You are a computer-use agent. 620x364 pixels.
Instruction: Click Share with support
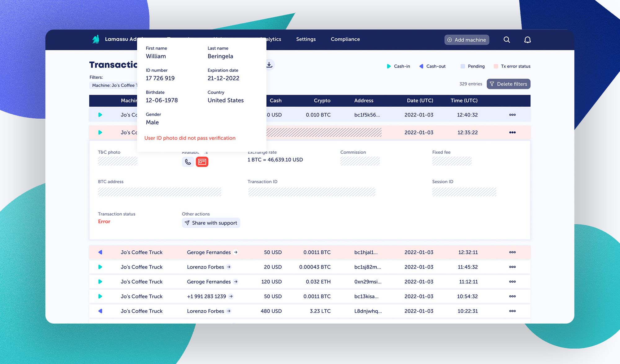pos(211,223)
